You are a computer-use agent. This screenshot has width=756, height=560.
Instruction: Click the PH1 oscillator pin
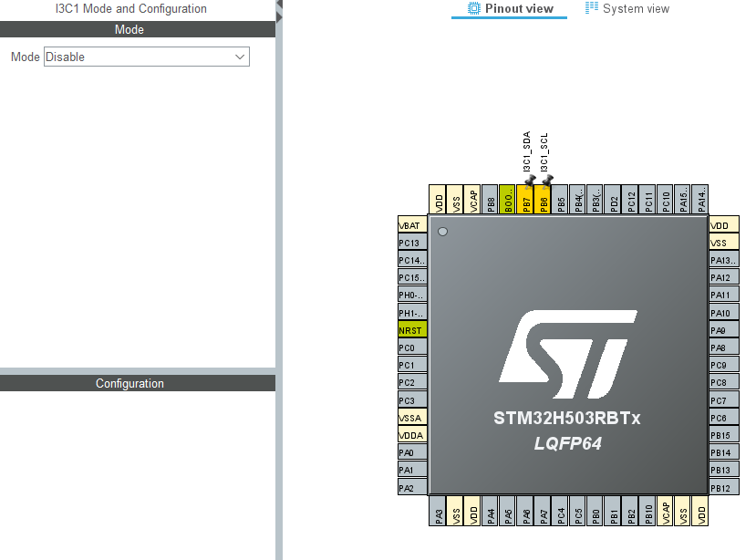[x=412, y=313]
